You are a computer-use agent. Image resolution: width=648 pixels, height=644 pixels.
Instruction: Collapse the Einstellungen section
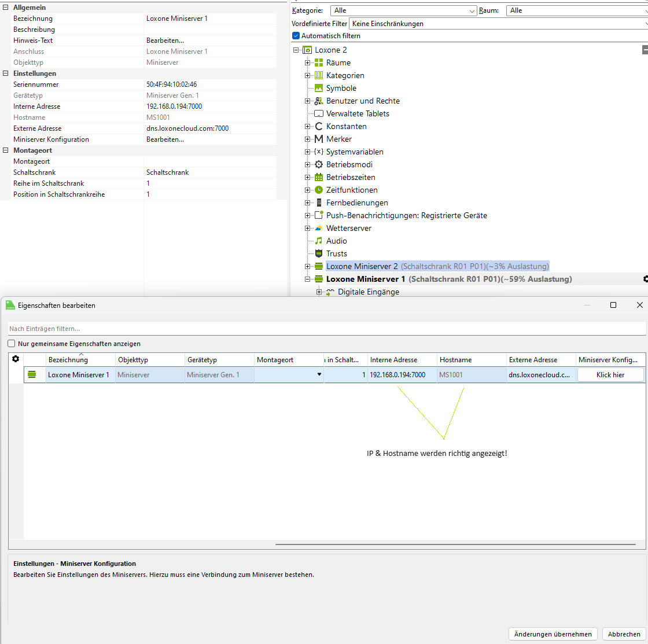6,73
